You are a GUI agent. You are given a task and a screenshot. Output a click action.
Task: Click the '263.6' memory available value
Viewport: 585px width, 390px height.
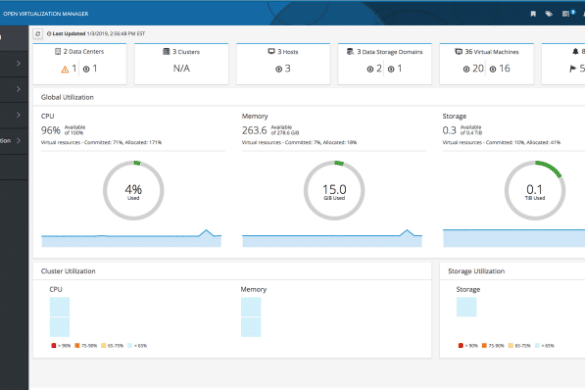(254, 130)
